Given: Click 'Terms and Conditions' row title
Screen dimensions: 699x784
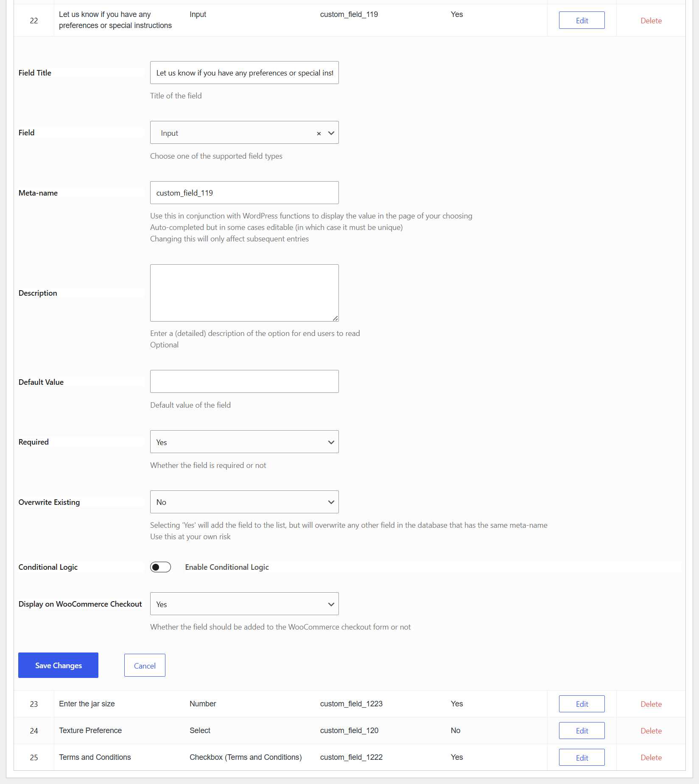Looking at the screenshot, I should coord(95,757).
